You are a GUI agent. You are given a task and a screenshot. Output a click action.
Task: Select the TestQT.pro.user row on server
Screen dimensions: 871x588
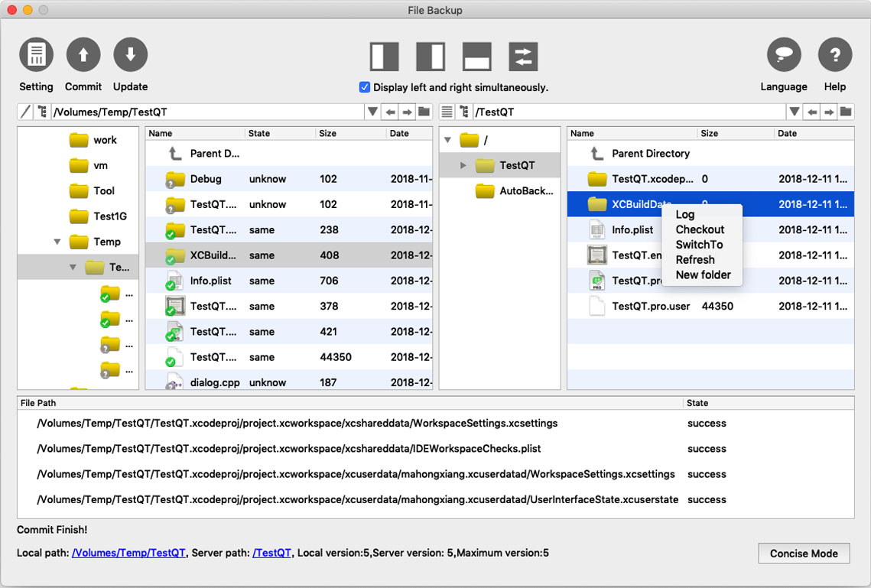point(710,306)
